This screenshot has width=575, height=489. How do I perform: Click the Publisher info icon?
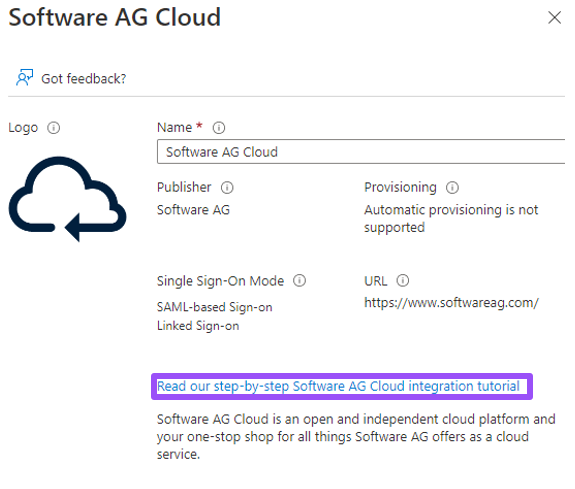click(227, 188)
